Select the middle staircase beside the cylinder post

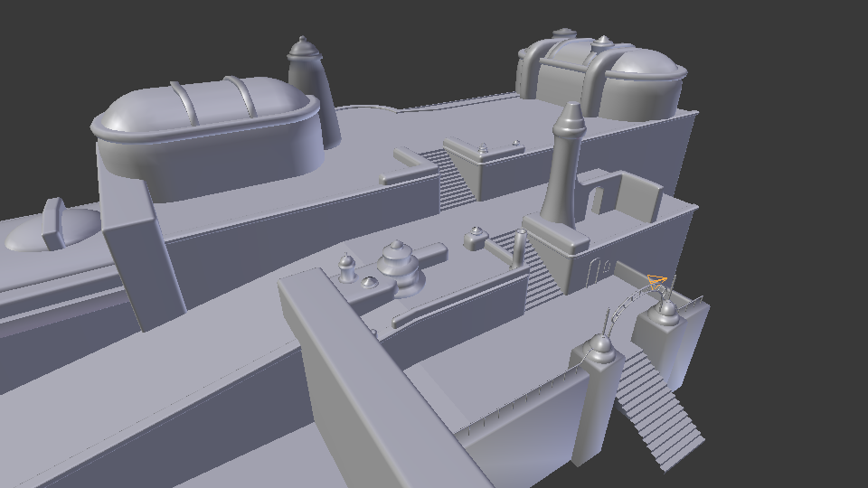[x=529, y=271]
